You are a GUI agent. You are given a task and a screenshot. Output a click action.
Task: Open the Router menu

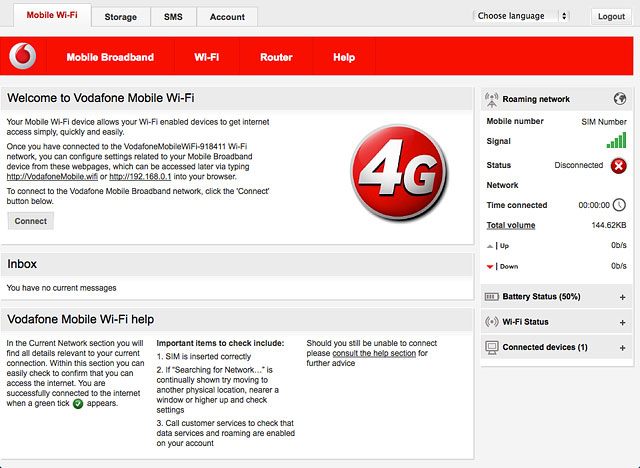(276, 57)
